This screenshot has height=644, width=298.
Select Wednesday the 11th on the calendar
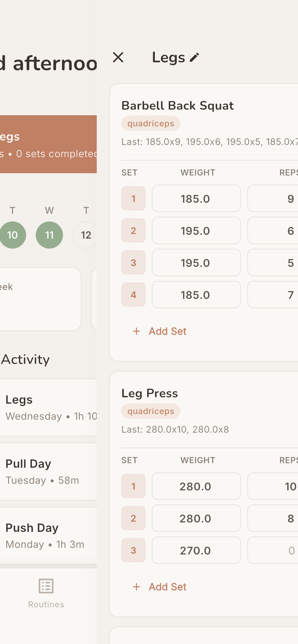pyautogui.click(x=49, y=235)
